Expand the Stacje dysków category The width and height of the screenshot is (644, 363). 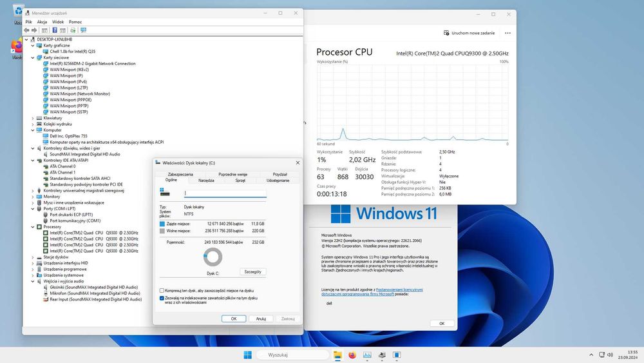click(x=33, y=257)
